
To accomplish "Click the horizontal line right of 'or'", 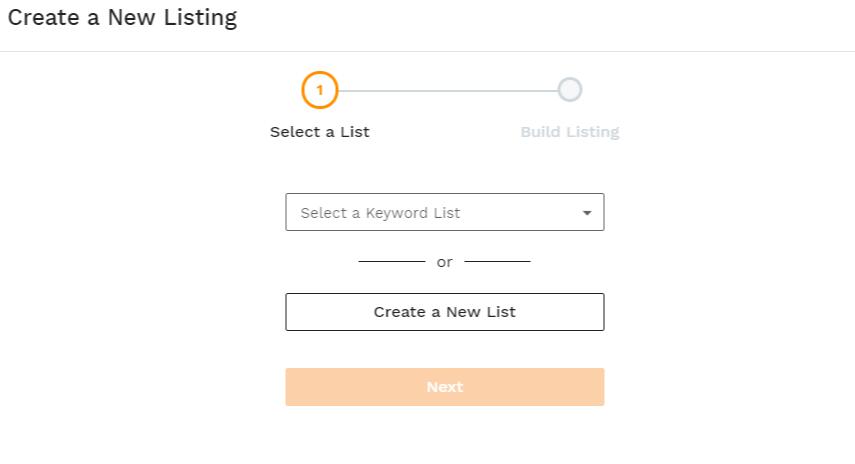I will 497,262.
